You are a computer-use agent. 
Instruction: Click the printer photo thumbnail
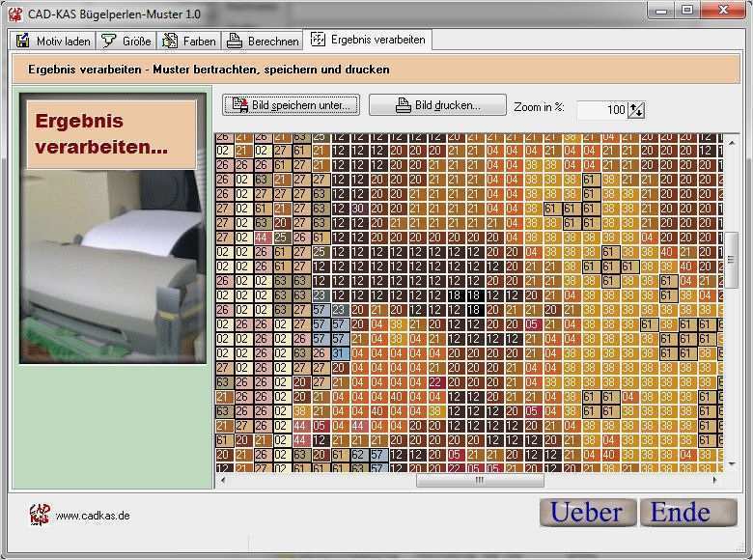pyautogui.click(x=113, y=228)
